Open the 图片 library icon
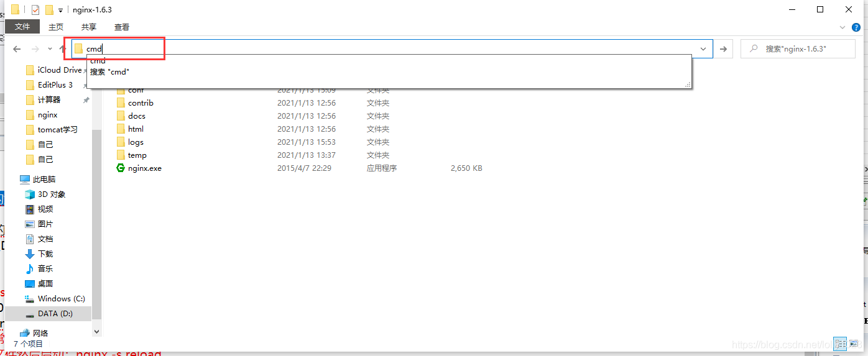 point(30,224)
